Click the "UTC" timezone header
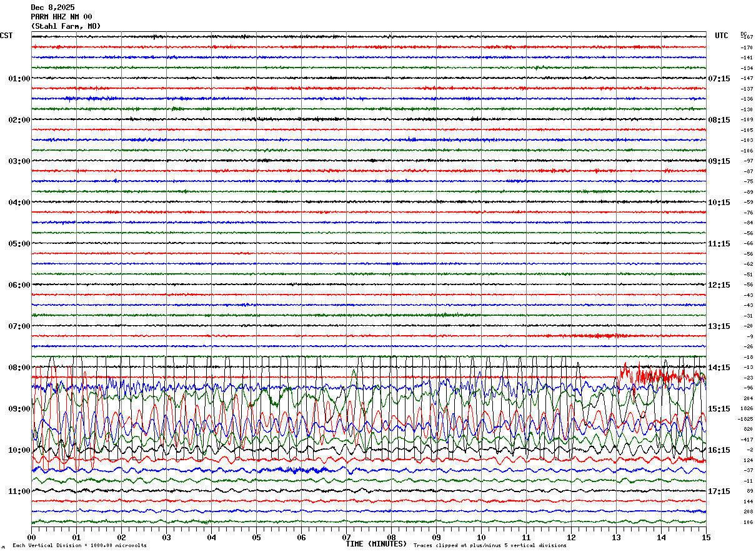Image resolution: width=756 pixels, height=554 pixels. coord(722,36)
